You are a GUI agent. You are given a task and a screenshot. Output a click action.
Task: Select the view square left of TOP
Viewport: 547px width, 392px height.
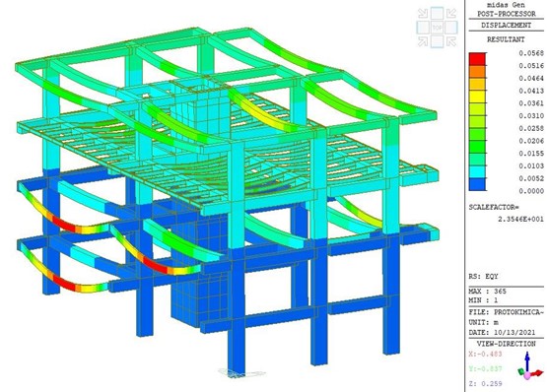[x=423, y=28]
